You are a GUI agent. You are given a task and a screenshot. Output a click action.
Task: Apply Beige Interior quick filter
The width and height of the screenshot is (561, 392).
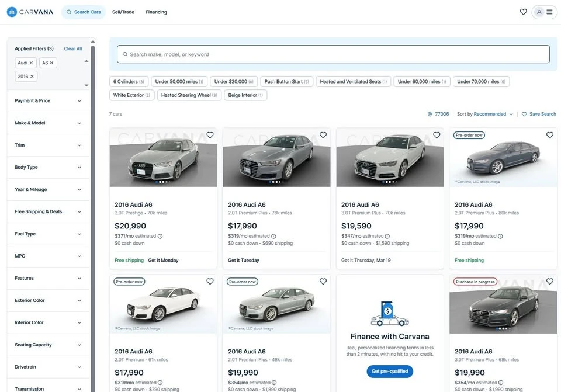[x=245, y=95]
